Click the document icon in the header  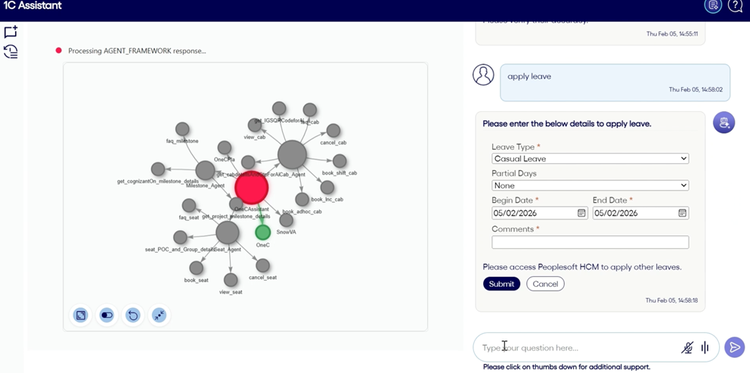pyautogui.click(x=713, y=5)
